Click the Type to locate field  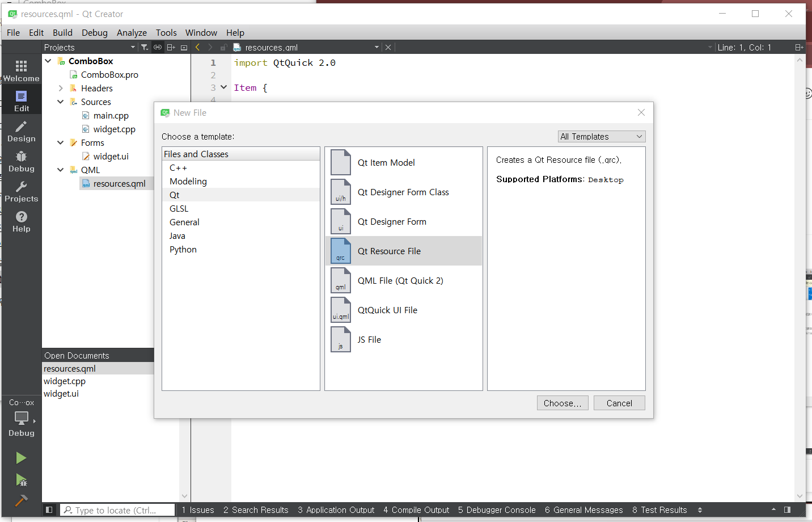[x=117, y=510]
